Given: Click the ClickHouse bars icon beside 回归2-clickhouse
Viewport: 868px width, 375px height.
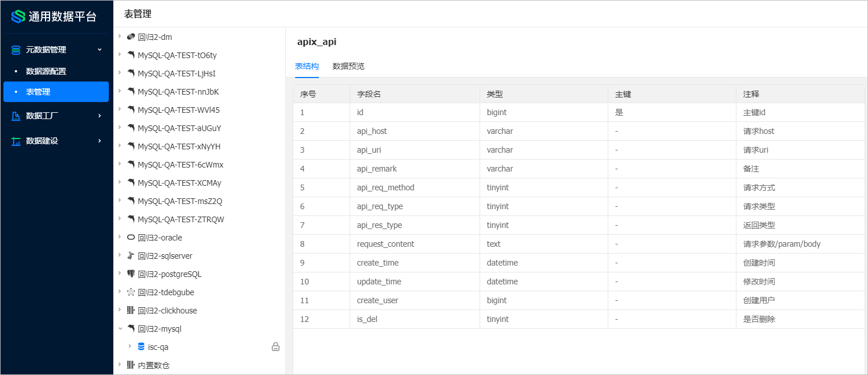Looking at the screenshot, I should pyautogui.click(x=130, y=310).
